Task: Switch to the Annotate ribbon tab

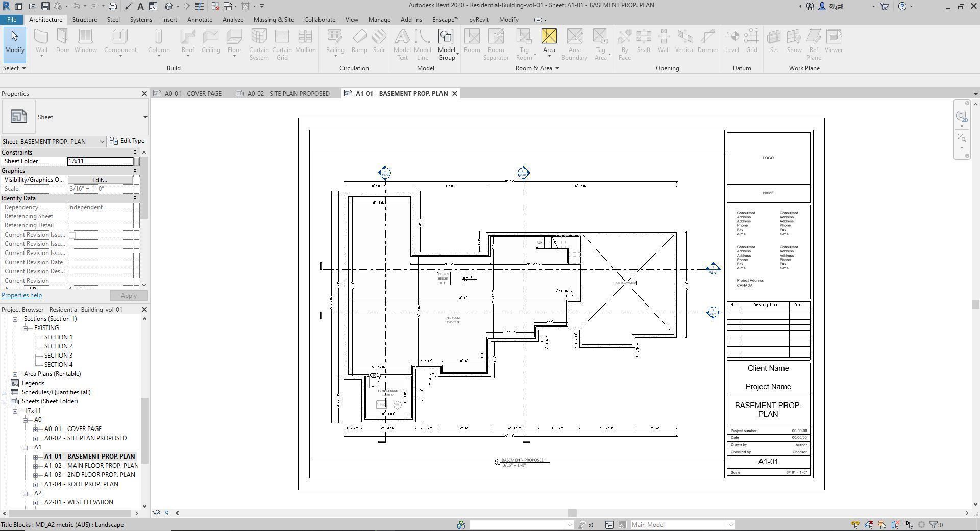Action: (200, 20)
